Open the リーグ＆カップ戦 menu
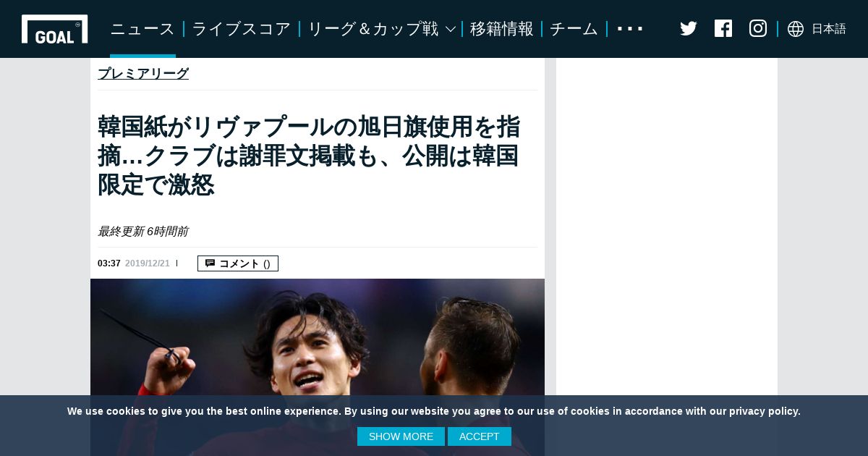The width and height of the screenshot is (868, 456). [x=373, y=29]
